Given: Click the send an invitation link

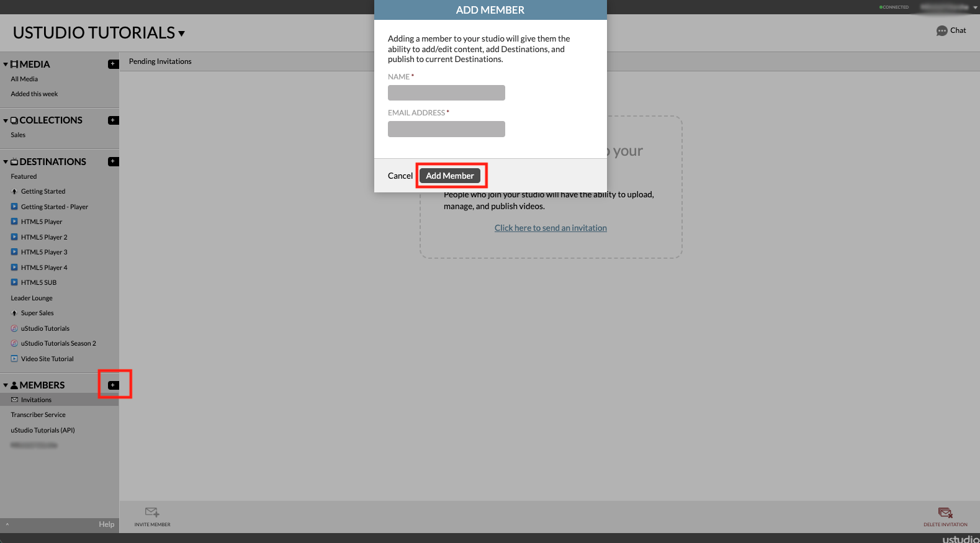Looking at the screenshot, I should click(x=551, y=228).
